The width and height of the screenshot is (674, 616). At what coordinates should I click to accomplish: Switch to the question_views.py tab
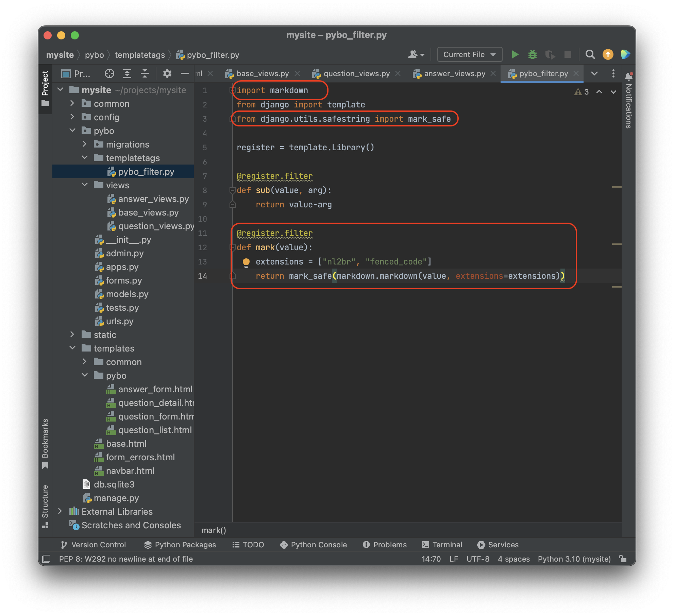coord(356,73)
